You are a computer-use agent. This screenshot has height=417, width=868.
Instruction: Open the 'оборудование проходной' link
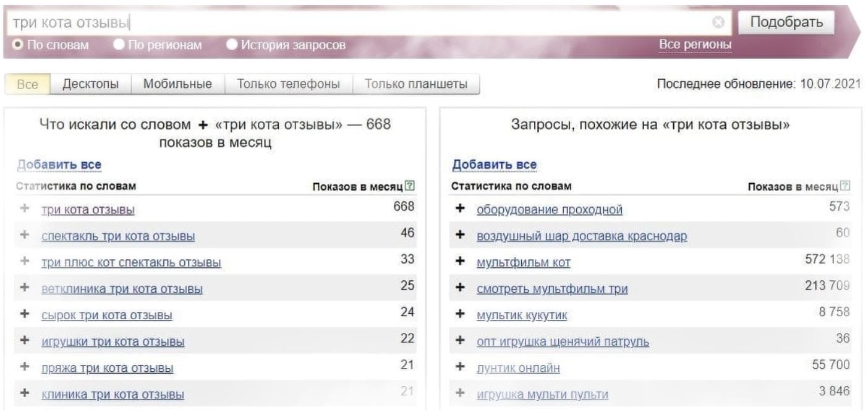[x=550, y=210]
